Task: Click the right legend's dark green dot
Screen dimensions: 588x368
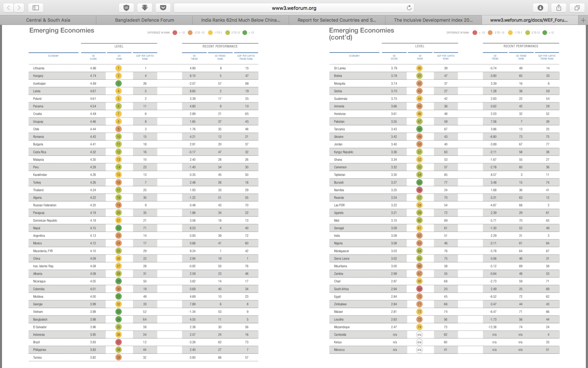Action: tap(545, 33)
